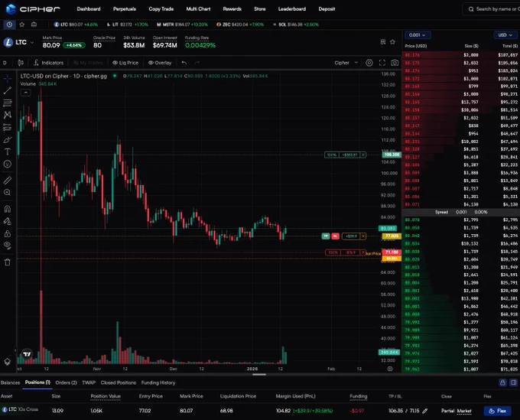The height and width of the screenshot is (420, 520).
Task: Click the search by name field
Action: [x=493, y=9]
